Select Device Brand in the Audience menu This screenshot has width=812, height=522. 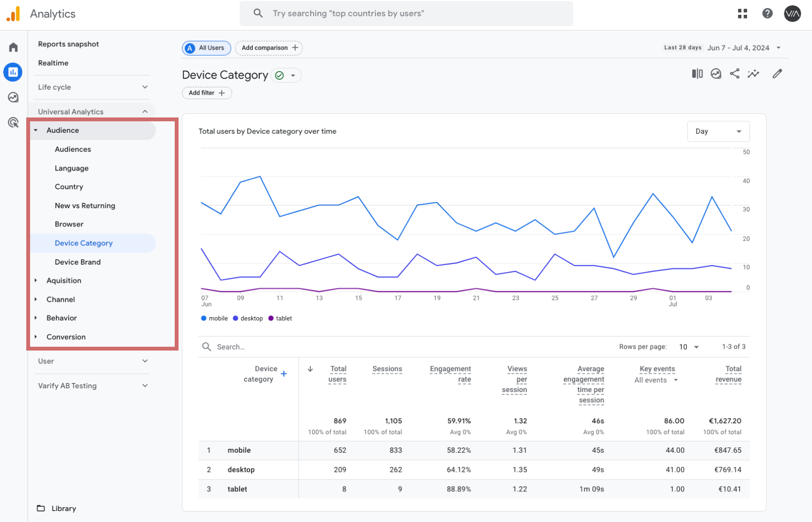(78, 262)
